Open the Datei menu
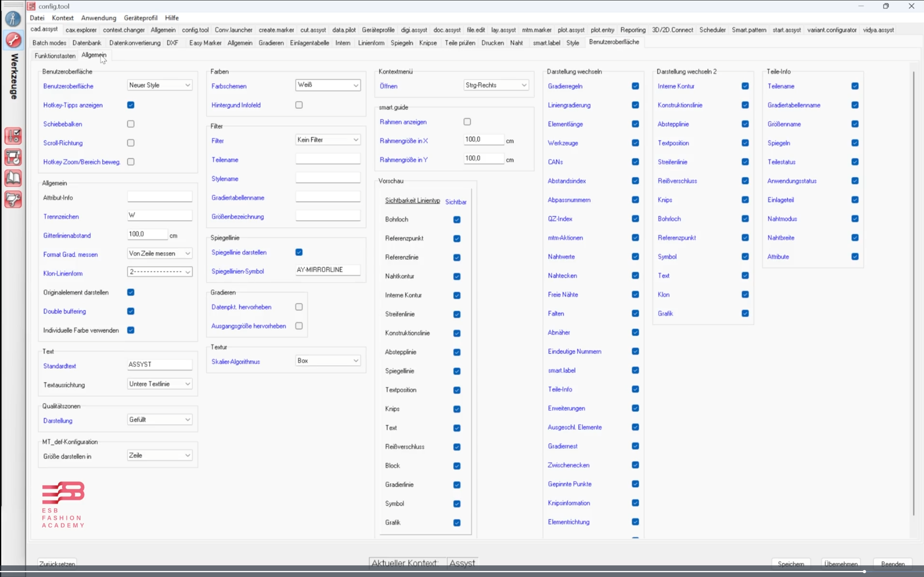This screenshot has height=577, width=924. click(37, 18)
